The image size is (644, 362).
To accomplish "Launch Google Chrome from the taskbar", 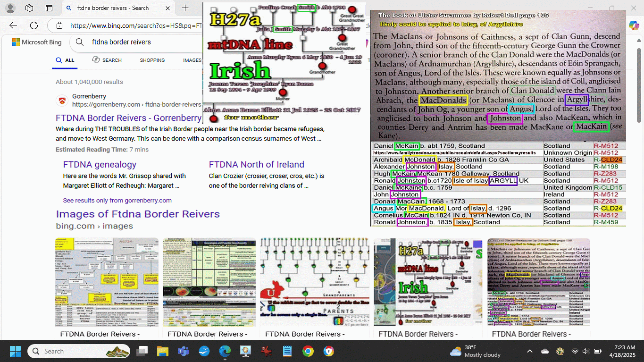I will click(x=308, y=351).
